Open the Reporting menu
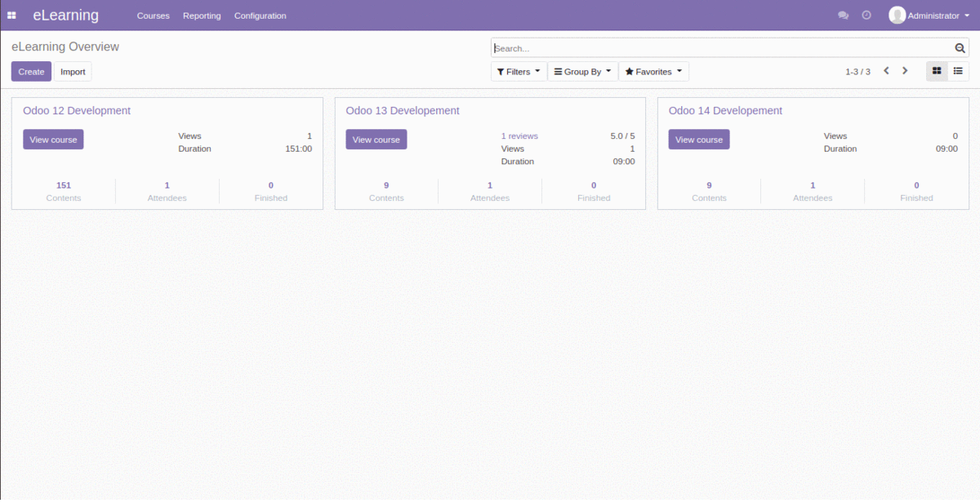980x503 pixels. click(x=202, y=16)
